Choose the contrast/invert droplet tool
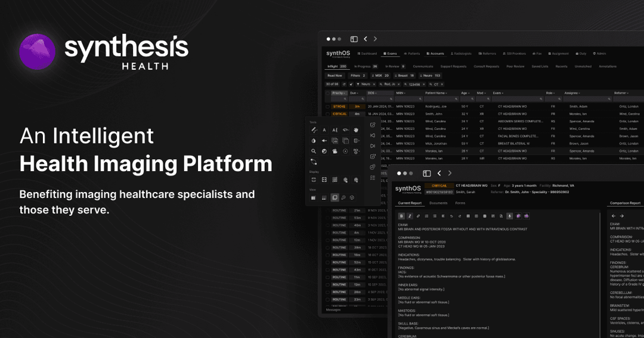The height and width of the screenshot is (338, 644). coord(314,141)
